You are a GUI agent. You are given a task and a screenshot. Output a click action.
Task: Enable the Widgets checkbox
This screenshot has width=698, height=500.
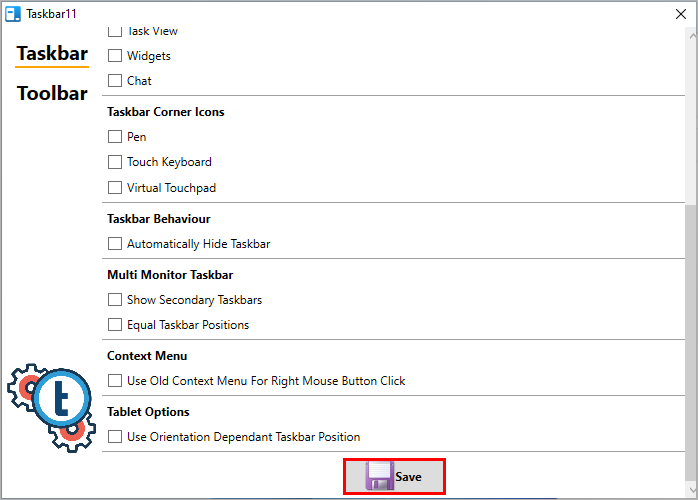(115, 56)
